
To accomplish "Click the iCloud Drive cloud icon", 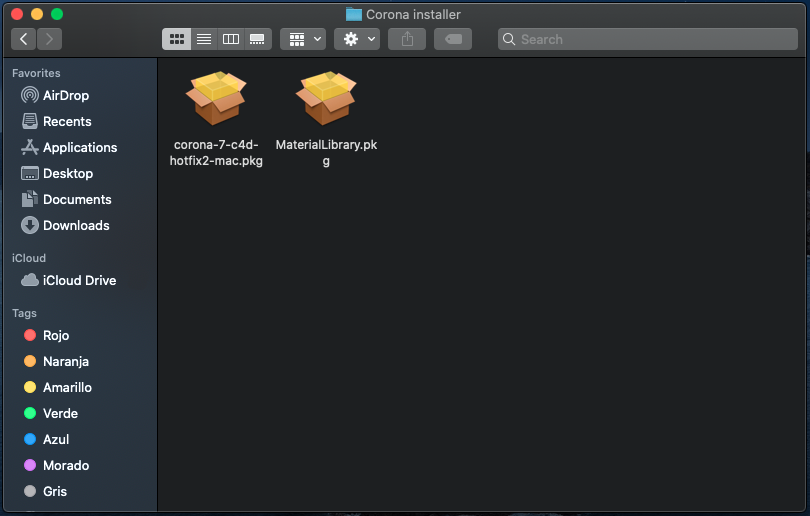I will click(30, 280).
